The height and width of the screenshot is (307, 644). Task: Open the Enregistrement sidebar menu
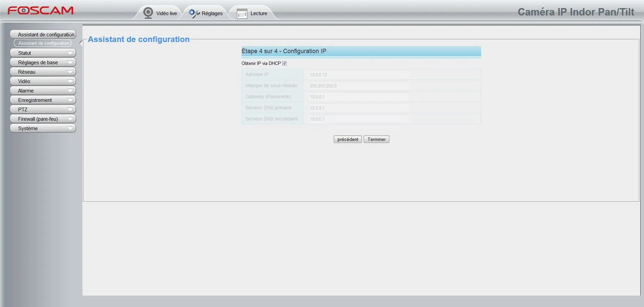pyautogui.click(x=43, y=100)
